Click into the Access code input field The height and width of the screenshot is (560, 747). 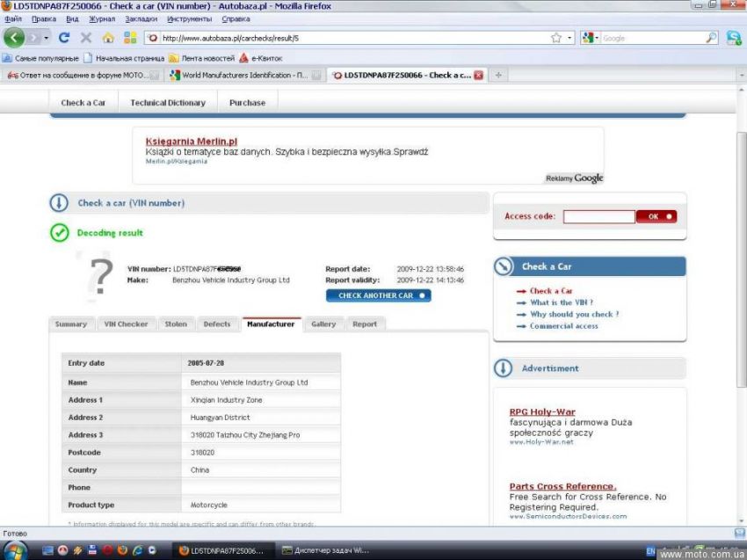click(598, 216)
